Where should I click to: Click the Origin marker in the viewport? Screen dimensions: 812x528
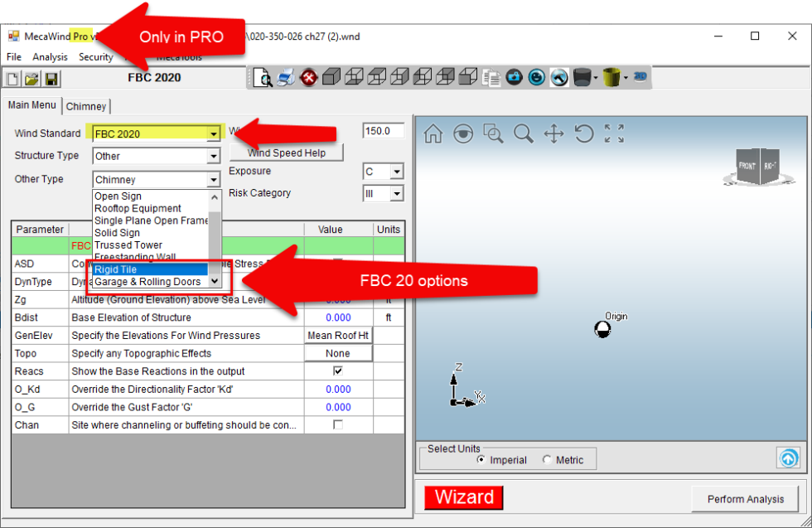click(602, 329)
